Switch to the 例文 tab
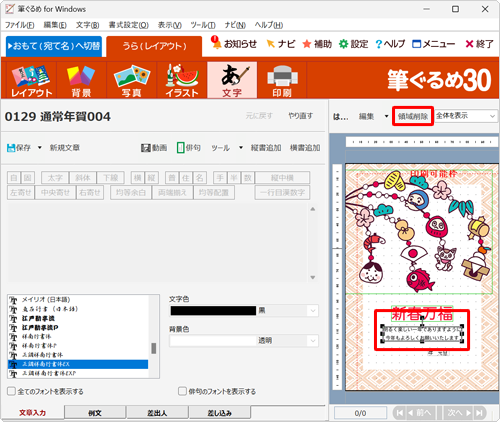The height and width of the screenshot is (422, 500). (95, 413)
